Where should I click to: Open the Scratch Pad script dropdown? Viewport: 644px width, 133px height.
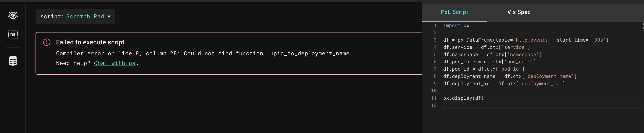click(x=75, y=16)
